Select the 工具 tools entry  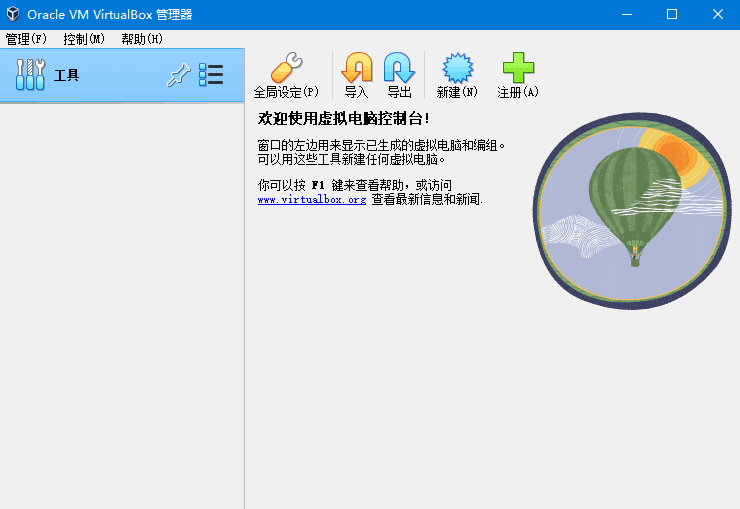122,75
